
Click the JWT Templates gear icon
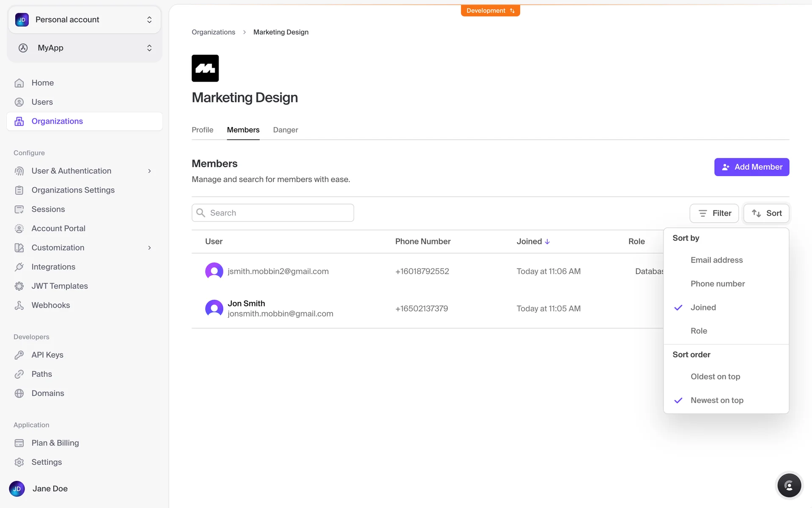(19, 286)
